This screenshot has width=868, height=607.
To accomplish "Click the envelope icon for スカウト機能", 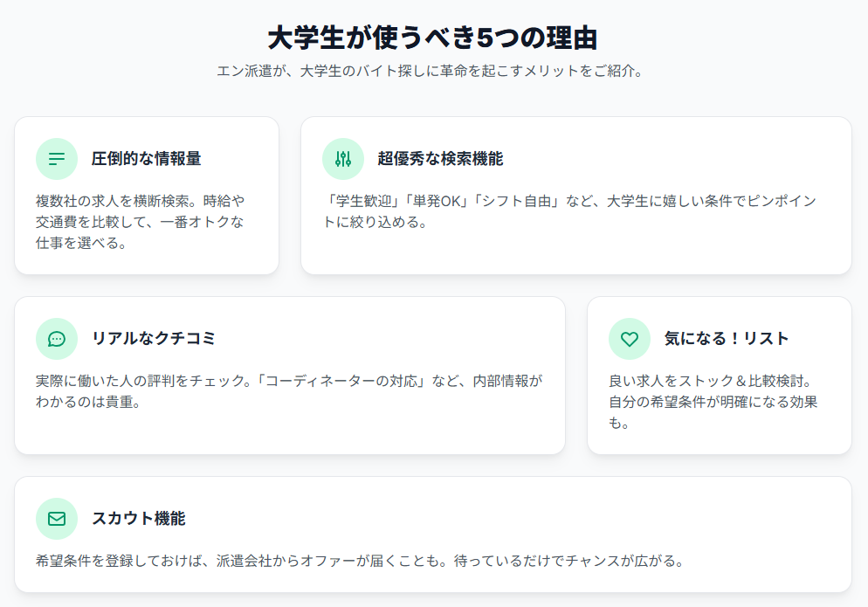I will [x=57, y=519].
